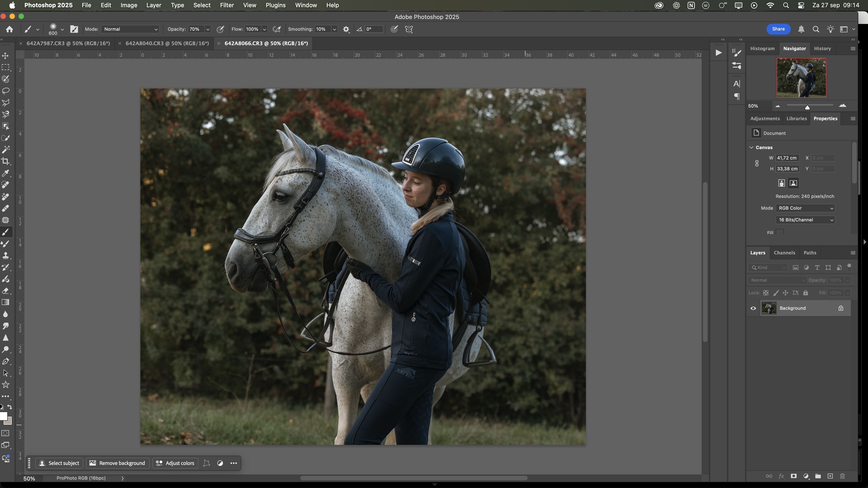Toggle paint symmetry butterfly icon
Viewport: 868px width, 488px height.
409,29
